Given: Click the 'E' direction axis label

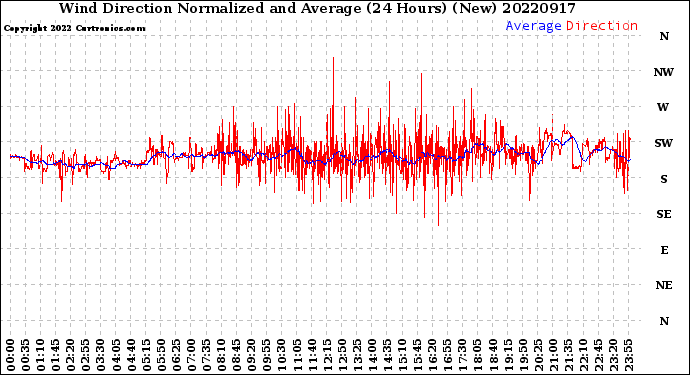Looking at the screenshot, I should point(664,250).
